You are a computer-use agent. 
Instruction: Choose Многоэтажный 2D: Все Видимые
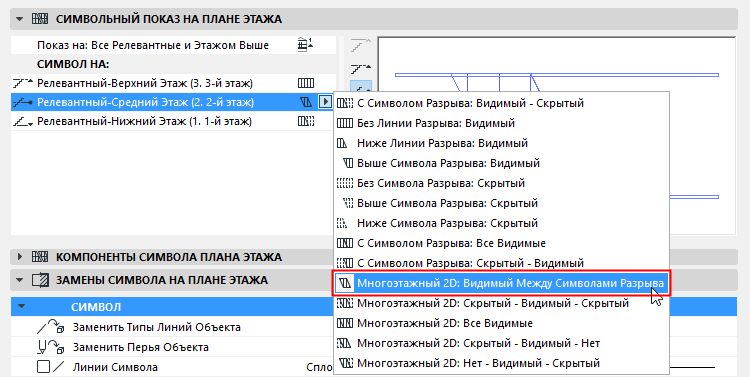click(501, 323)
